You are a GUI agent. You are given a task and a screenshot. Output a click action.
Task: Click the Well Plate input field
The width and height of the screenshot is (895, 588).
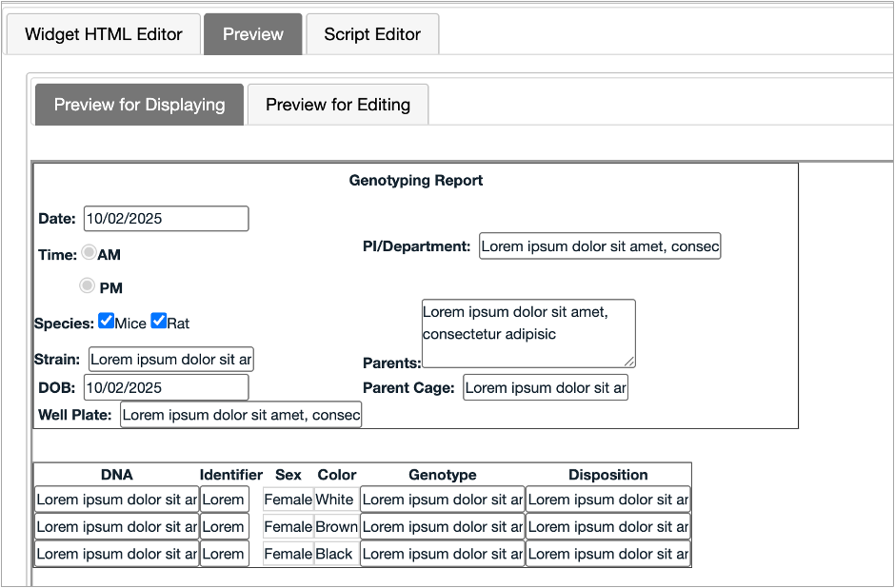point(240,414)
